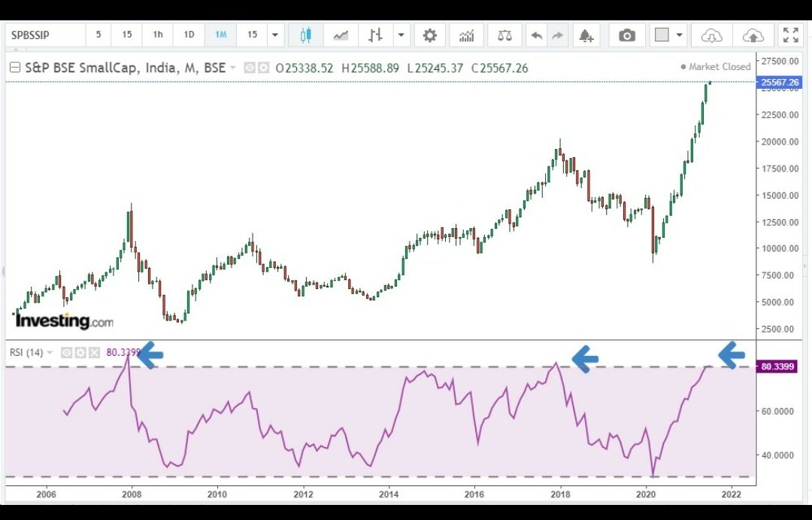Click 10000.00 price axis label
Image resolution: width=812 pixels, height=520 pixels.
[x=780, y=248]
